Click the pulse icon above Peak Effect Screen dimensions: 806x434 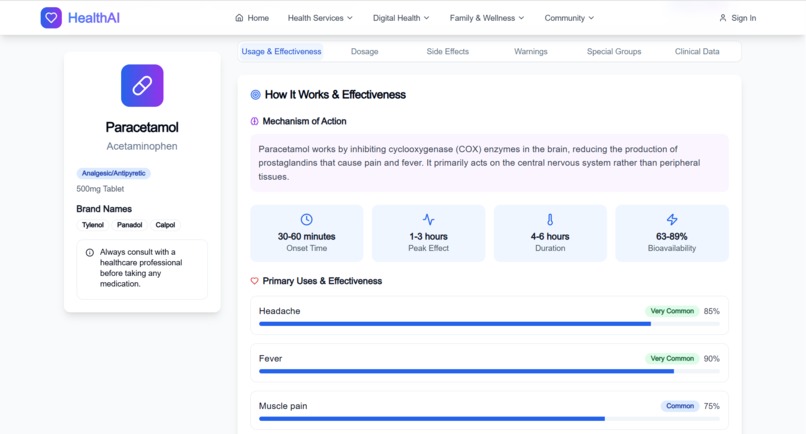428,220
